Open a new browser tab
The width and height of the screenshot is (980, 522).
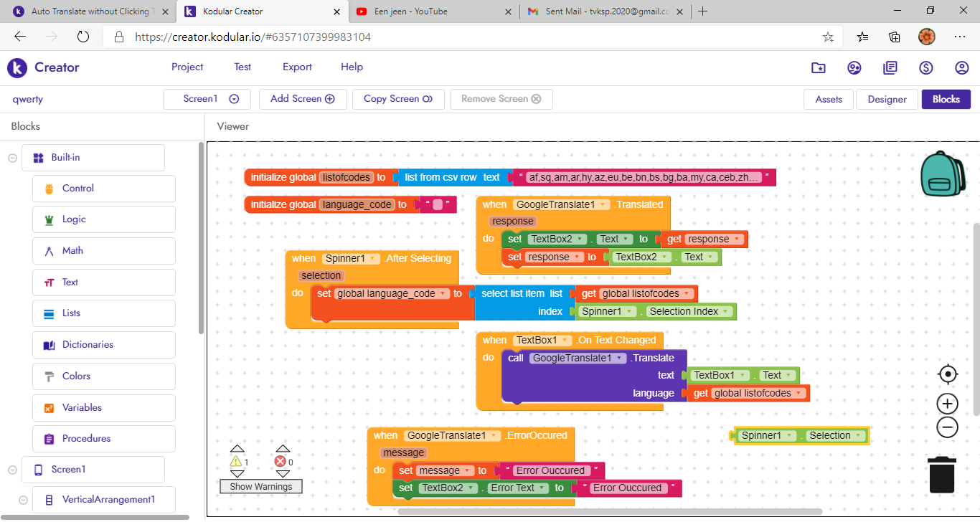[x=703, y=11]
